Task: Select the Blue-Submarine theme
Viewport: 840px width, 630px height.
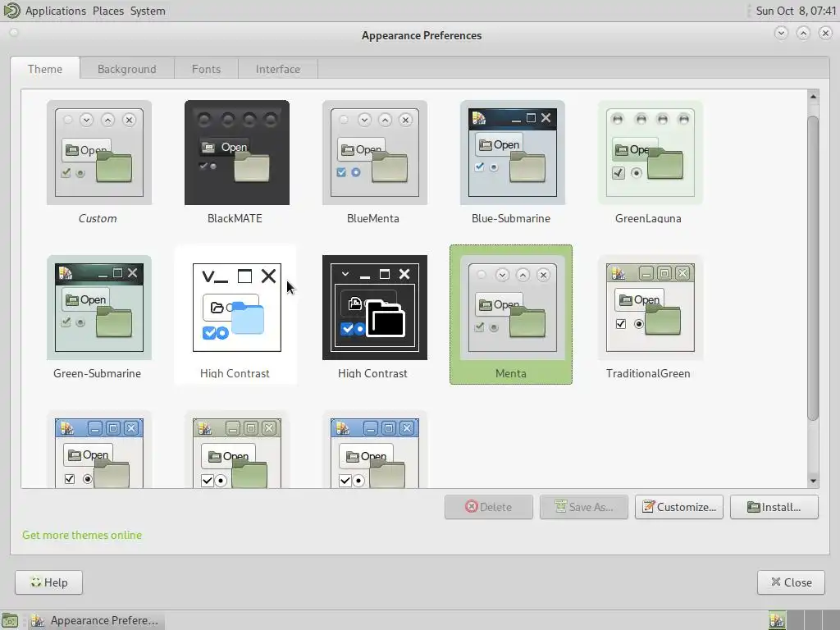Action: click(512, 153)
